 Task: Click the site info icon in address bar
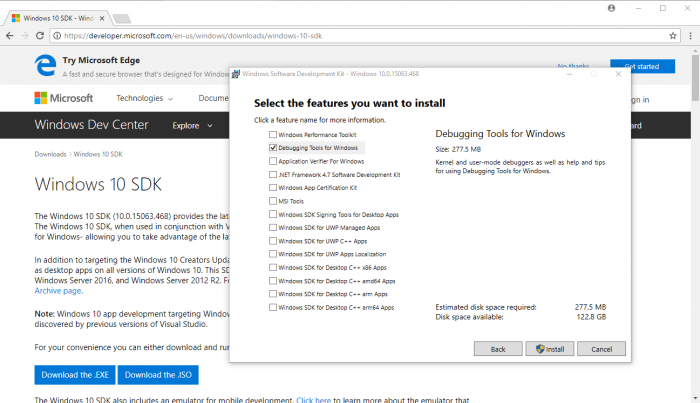tap(57, 36)
